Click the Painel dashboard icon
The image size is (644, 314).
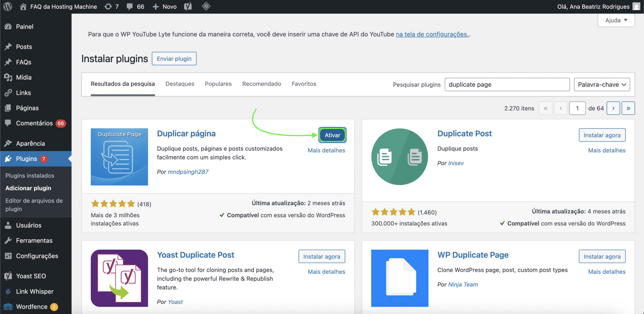tap(8, 27)
